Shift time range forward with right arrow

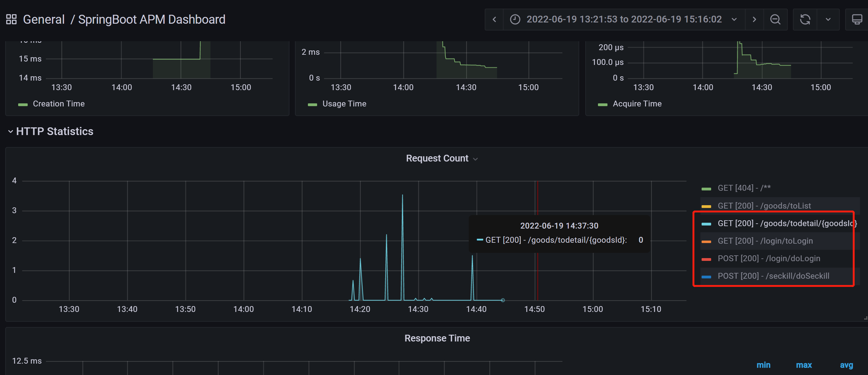pyautogui.click(x=754, y=19)
